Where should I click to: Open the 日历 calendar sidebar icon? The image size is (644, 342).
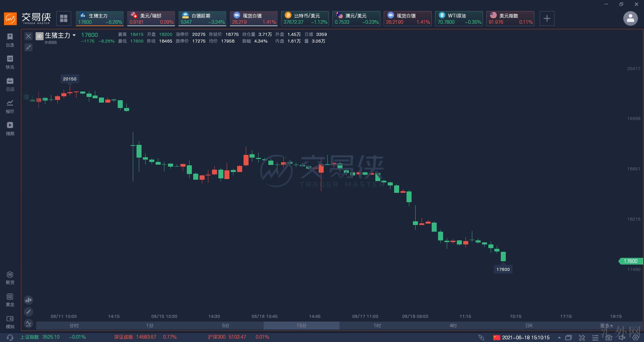point(10,84)
